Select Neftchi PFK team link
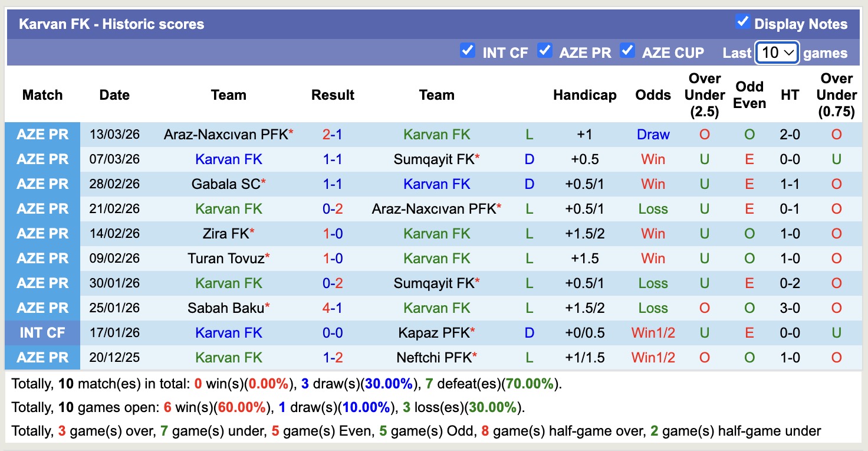The image size is (868, 451). point(434,358)
